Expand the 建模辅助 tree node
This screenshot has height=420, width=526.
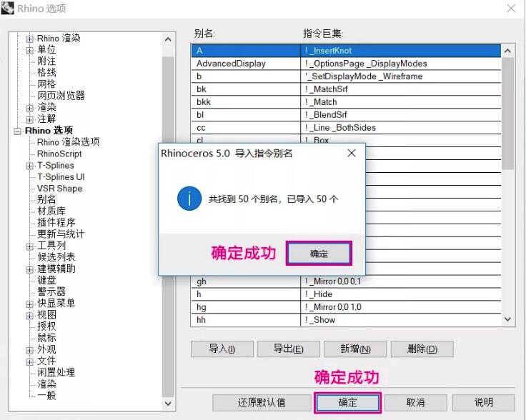pyautogui.click(x=29, y=269)
